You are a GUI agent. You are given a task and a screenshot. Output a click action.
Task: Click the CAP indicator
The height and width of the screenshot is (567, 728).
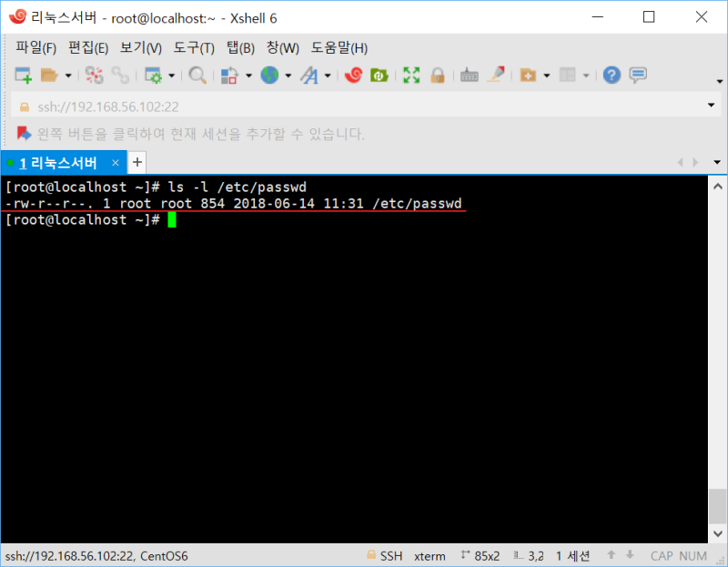click(662, 556)
